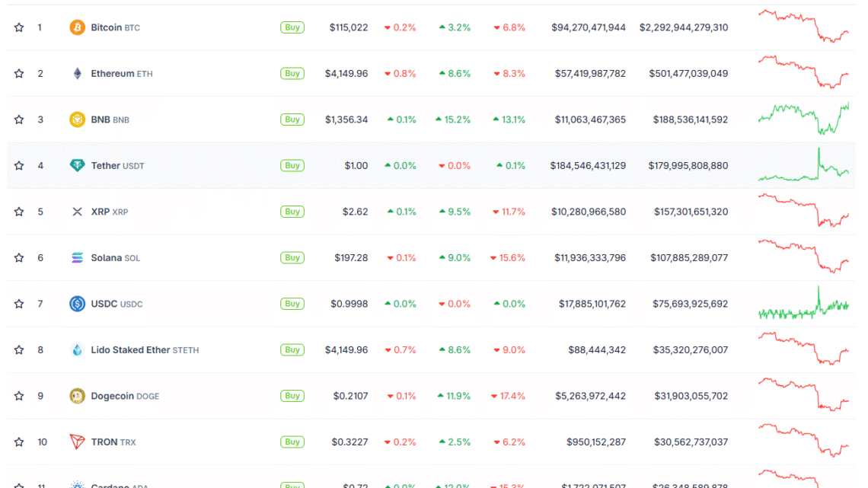Add Bitcoin to watchlist via star
Viewport: 868px width, 488px height.
(18, 27)
